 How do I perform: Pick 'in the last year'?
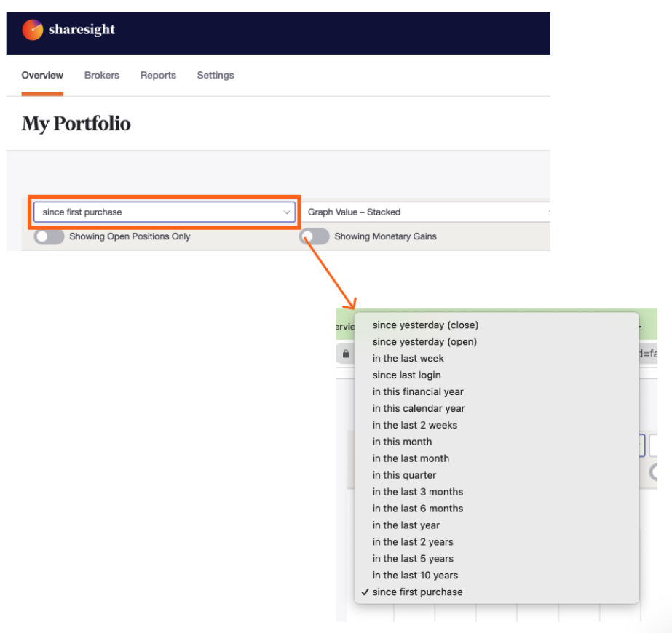pyautogui.click(x=497, y=525)
